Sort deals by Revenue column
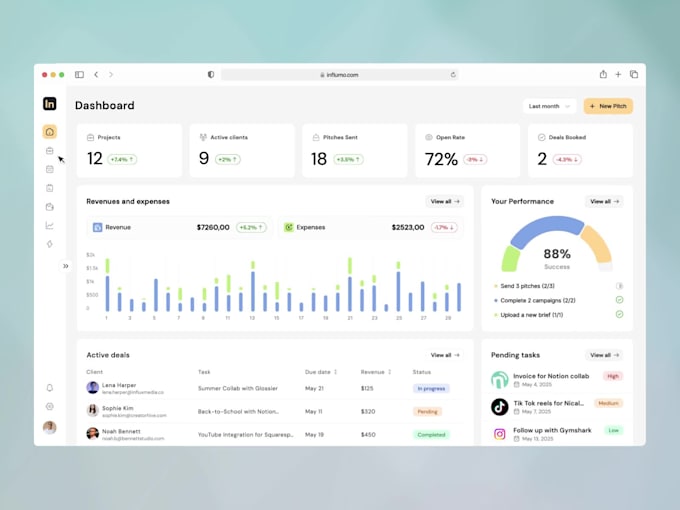Viewport: 680px width, 510px height. pyautogui.click(x=376, y=372)
